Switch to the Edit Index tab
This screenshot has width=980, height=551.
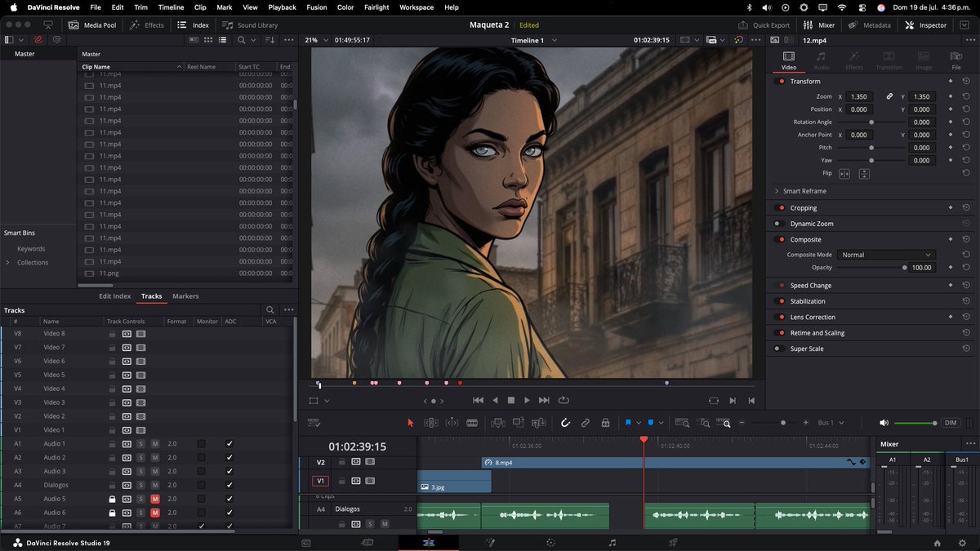(115, 296)
